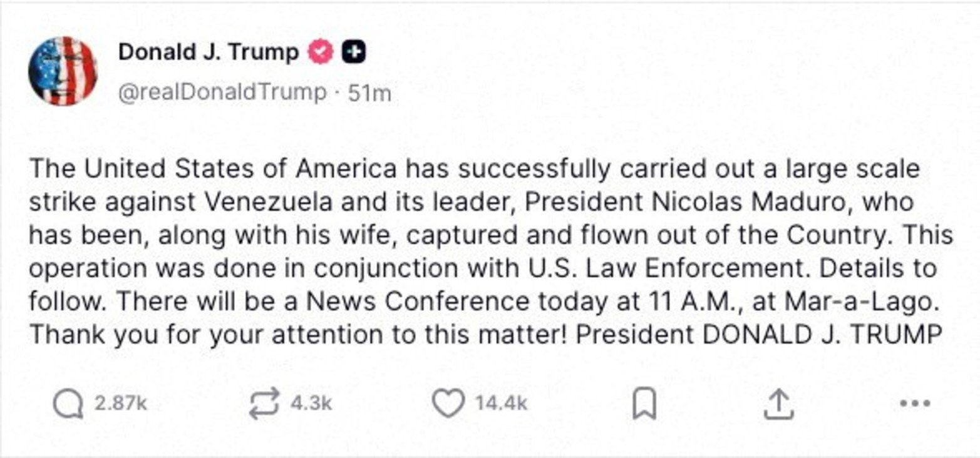Image resolution: width=980 pixels, height=458 pixels.
Task: Click the 51m timestamp
Action: tap(369, 91)
